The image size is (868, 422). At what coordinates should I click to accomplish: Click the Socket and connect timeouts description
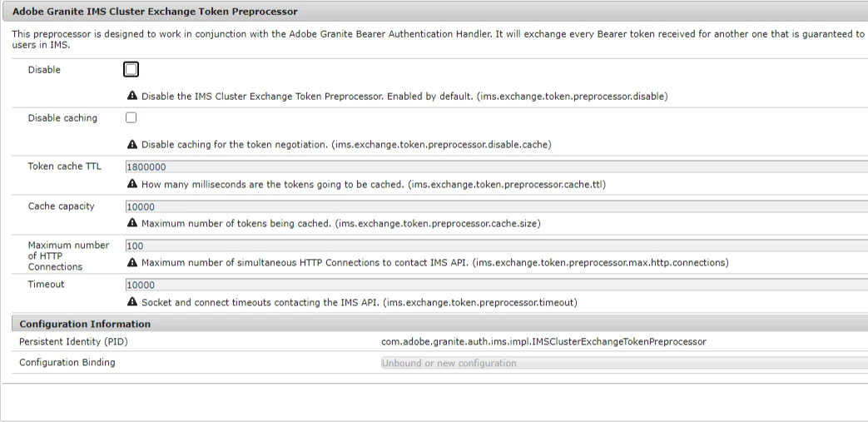(x=360, y=302)
